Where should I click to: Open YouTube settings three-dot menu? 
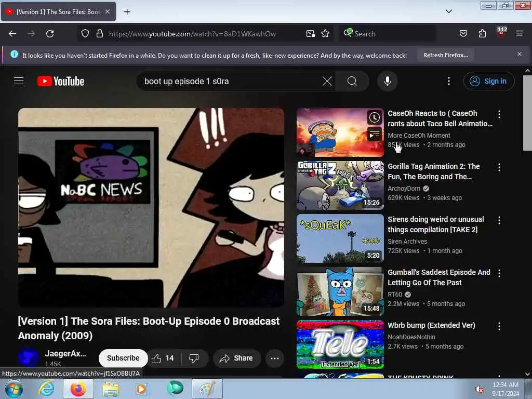[449, 81]
